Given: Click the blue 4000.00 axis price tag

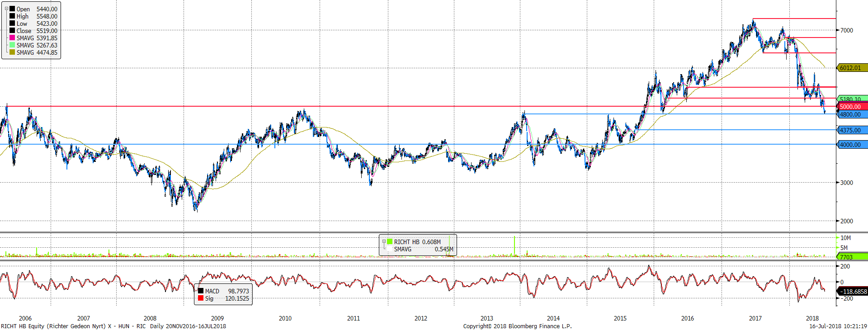Looking at the screenshot, I should tap(853, 145).
